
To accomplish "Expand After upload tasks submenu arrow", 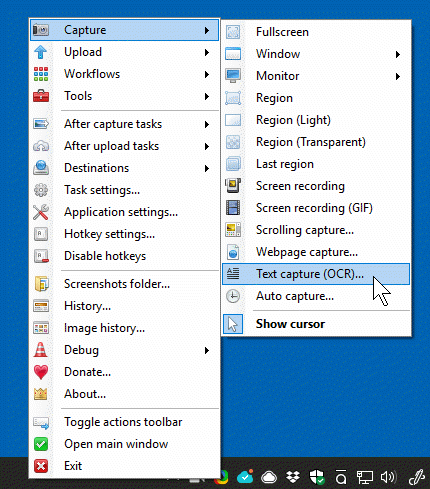I will click(207, 146).
